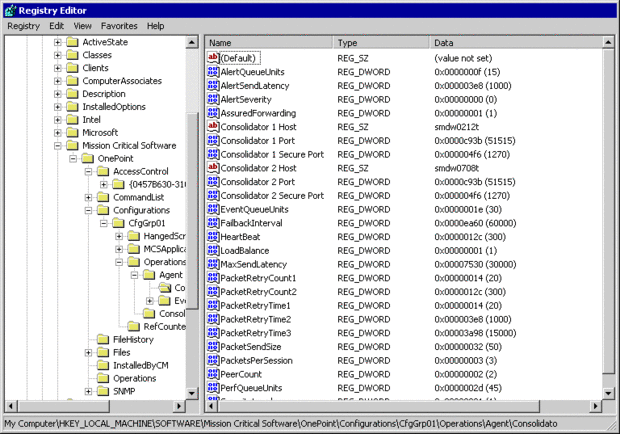The width and height of the screenshot is (620, 434).
Task: Select the Files key in the tree
Action: click(121, 352)
